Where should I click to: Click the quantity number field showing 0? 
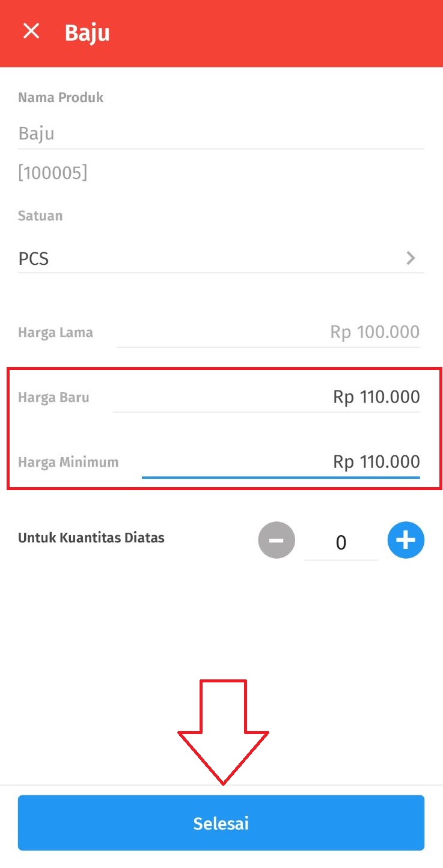[x=341, y=543]
